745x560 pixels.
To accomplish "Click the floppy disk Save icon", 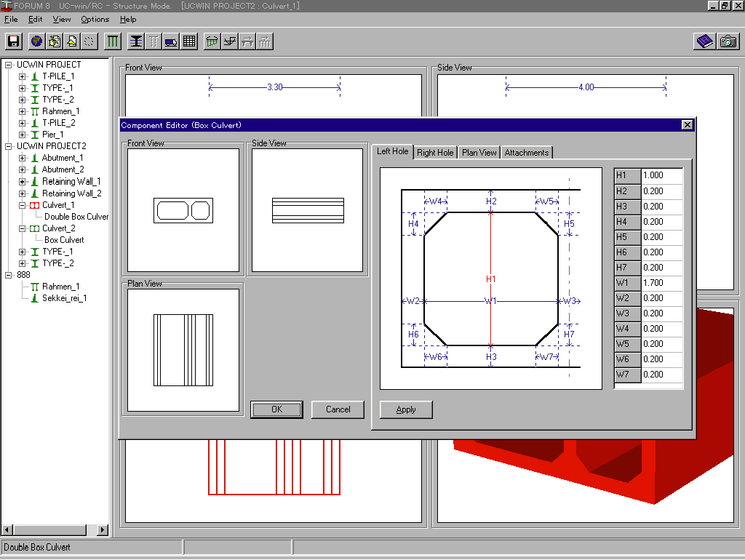I will point(14,41).
